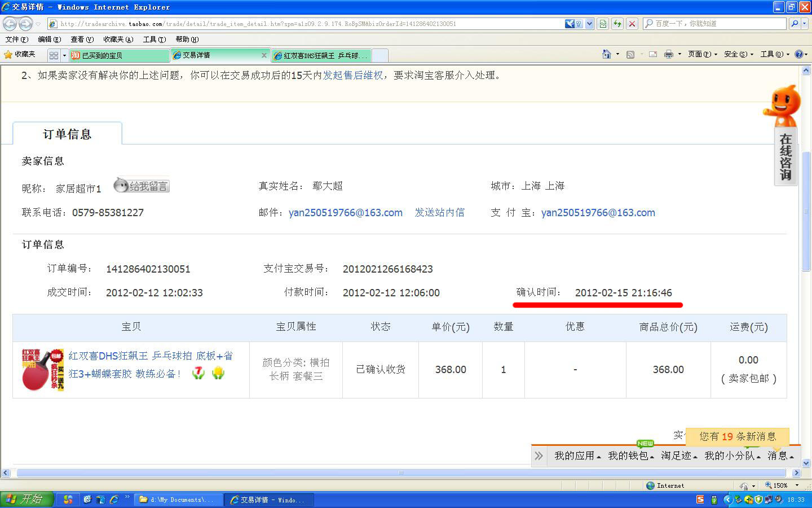Open the 工具(O) command bar dropdown

click(x=775, y=55)
